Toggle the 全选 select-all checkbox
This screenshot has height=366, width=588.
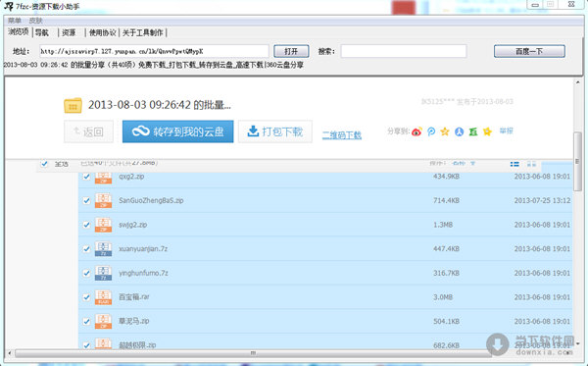tap(44, 164)
